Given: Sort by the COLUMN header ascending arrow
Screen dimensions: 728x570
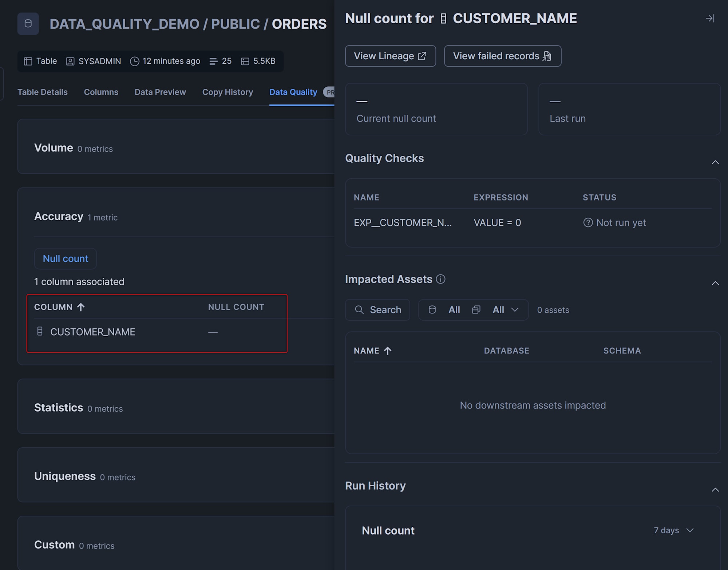Looking at the screenshot, I should (x=81, y=307).
